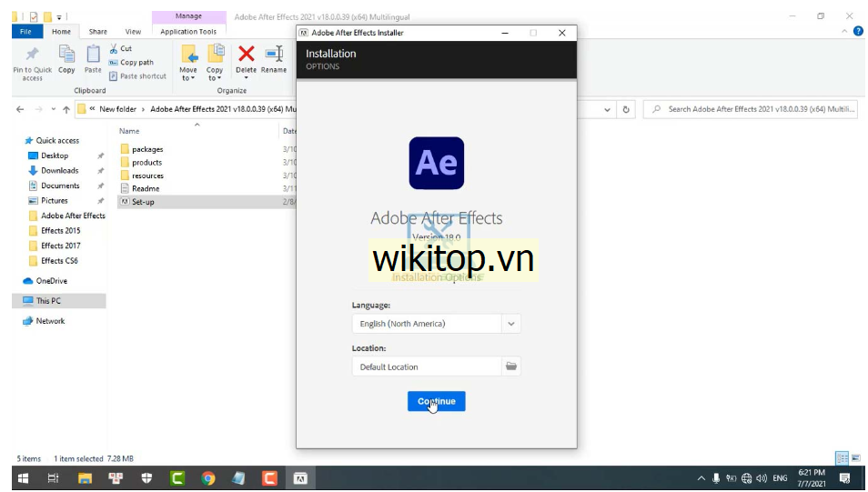Open Desktop in the navigation pane
This screenshot has height=492, width=868.
coord(55,156)
